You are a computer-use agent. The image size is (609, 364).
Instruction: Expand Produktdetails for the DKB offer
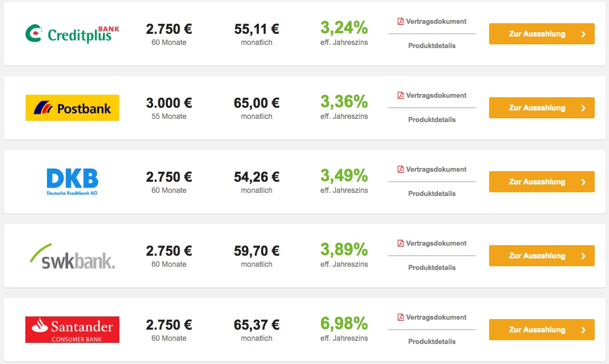[432, 193]
